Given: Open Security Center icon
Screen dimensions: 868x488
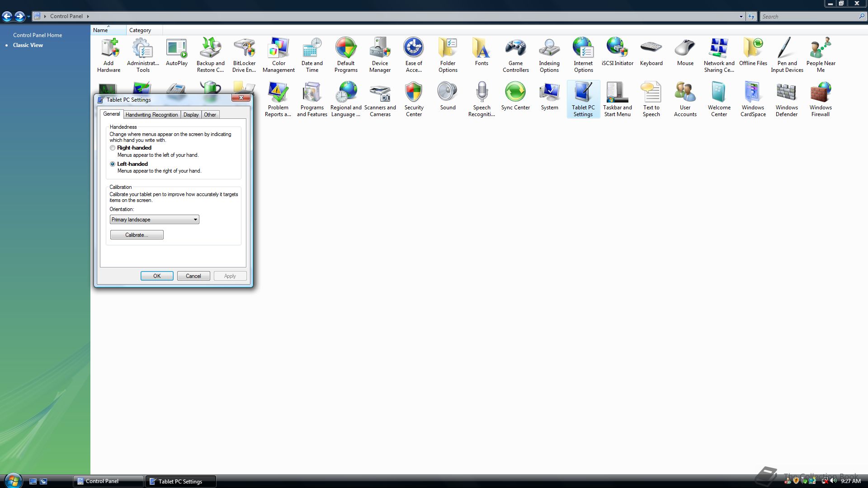Looking at the screenshot, I should point(414,99).
